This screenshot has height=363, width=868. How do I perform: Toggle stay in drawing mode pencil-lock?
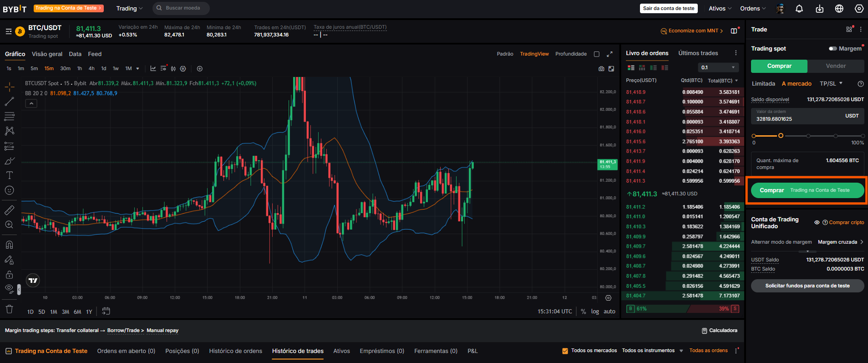tap(9, 260)
